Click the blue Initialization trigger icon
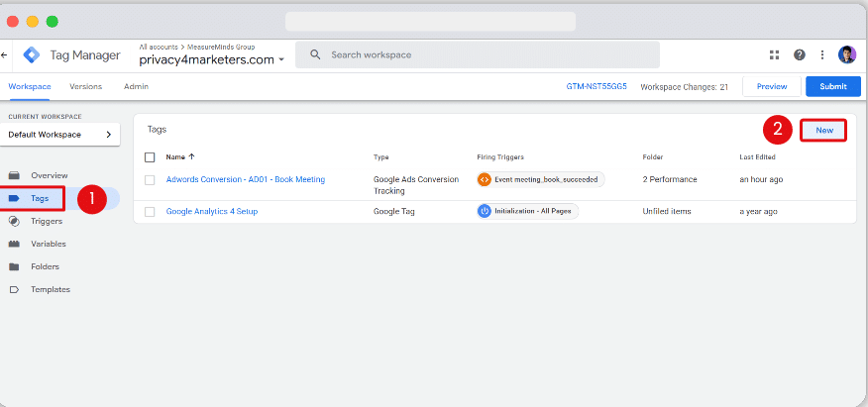The width and height of the screenshot is (868, 407). point(485,211)
